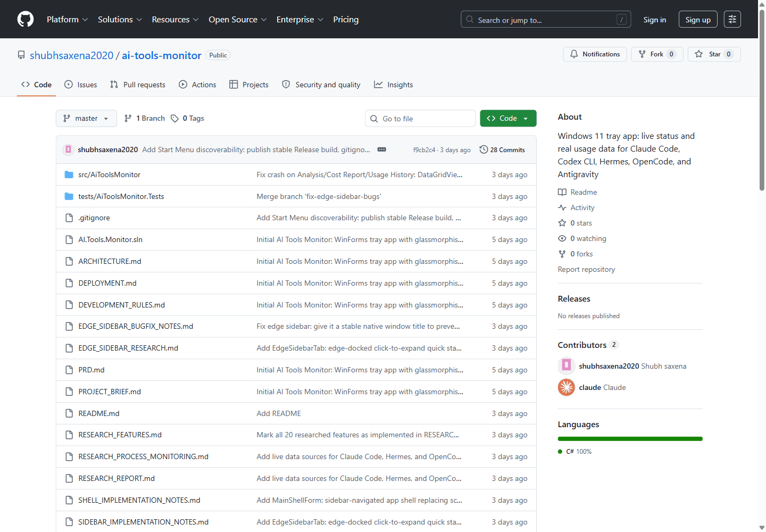The height and width of the screenshot is (532, 766).
Task: Click shubhsaxena2020 contributor avatar in sidebar
Action: [x=567, y=365]
